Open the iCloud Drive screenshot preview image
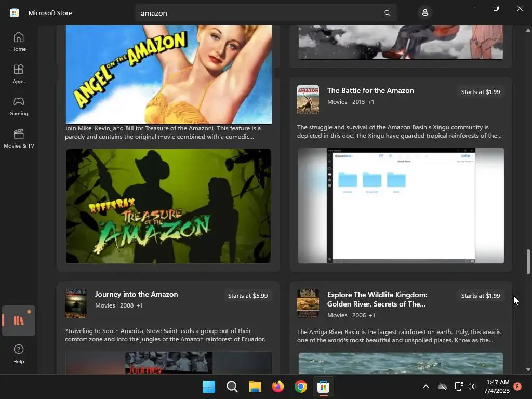Screen dimensions: 532x399 click(x=401, y=206)
